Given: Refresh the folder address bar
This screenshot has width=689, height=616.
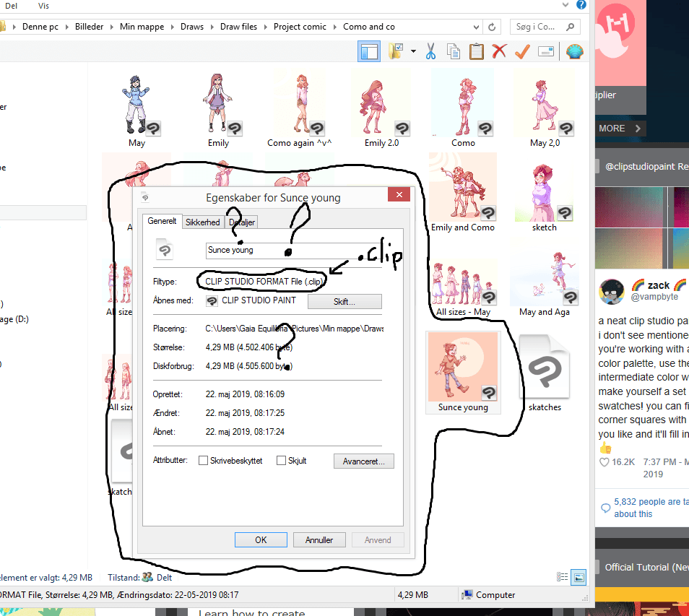Looking at the screenshot, I should pyautogui.click(x=492, y=27).
